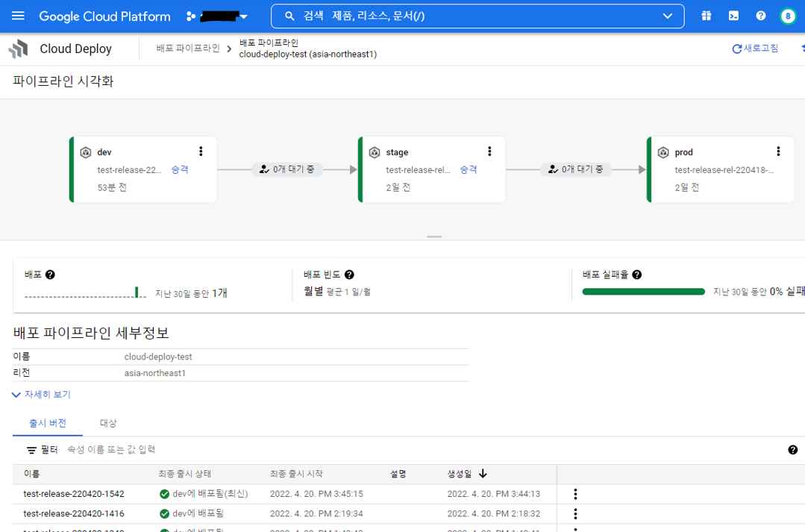The width and height of the screenshot is (805, 532).
Task: Open release test-release-220420-1542
Action: tap(74, 494)
